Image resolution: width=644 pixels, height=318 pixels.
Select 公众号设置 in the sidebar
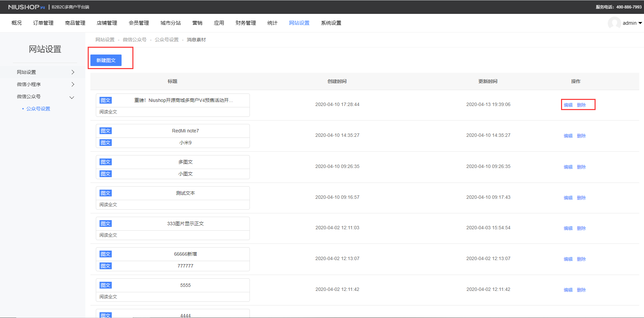[38, 109]
